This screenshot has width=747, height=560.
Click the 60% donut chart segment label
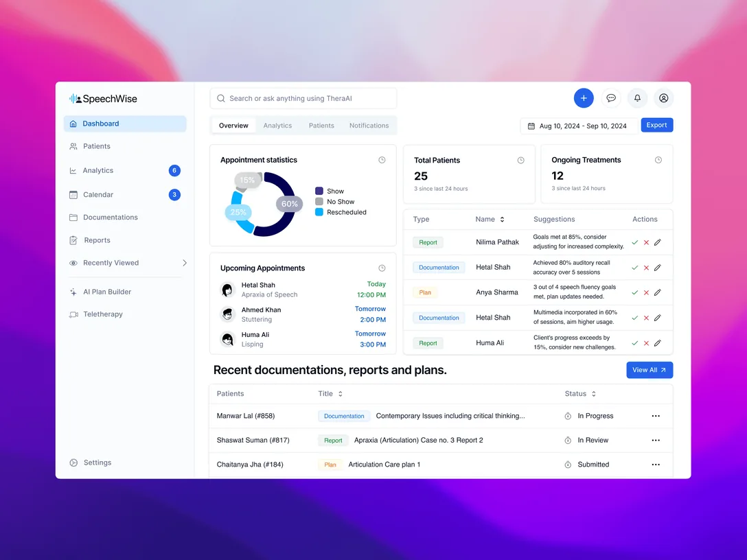(289, 204)
